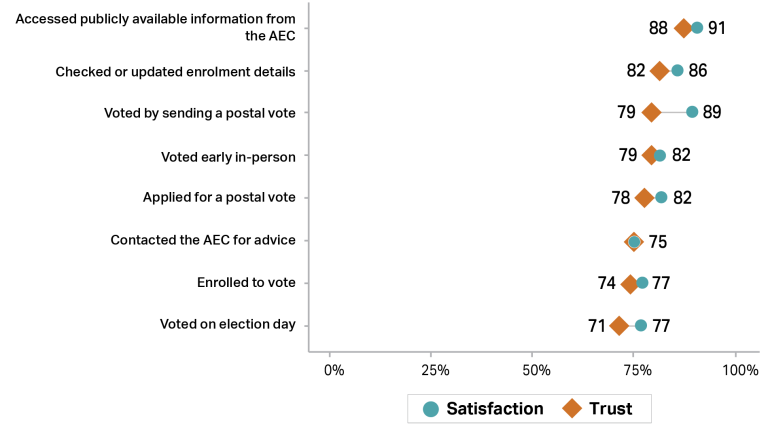Select Trust diamond for Applied for postal vote
The image size is (768, 441).
click(x=645, y=198)
